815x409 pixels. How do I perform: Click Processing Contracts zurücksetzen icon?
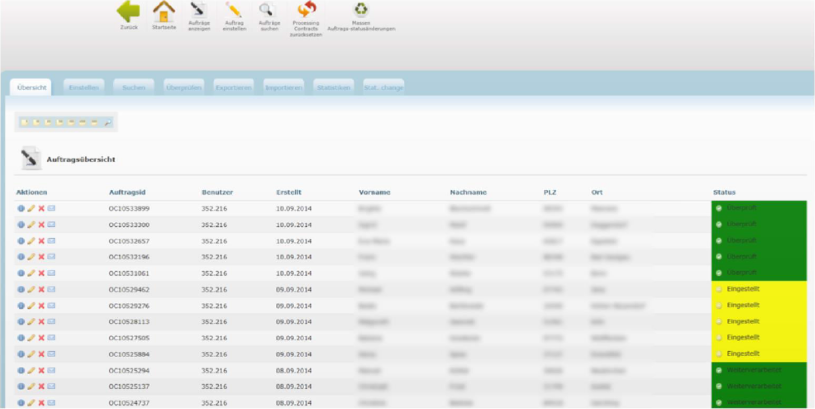[306, 12]
